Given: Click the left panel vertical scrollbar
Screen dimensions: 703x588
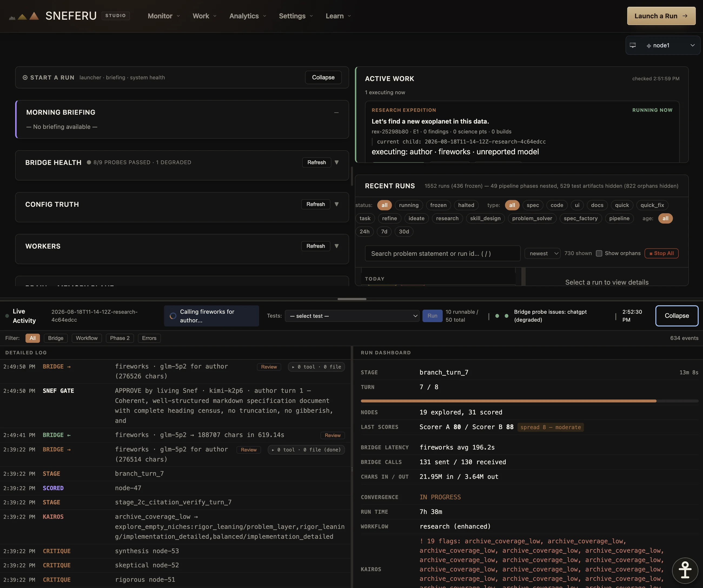Looking at the screenshot, I should coord(352,176).
